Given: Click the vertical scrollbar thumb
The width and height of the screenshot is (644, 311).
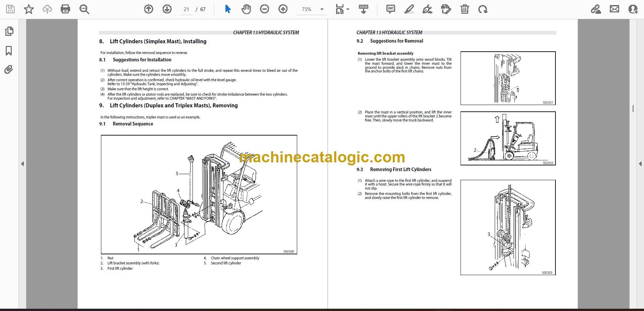Looking at the screenshot, I should point(633,108).
